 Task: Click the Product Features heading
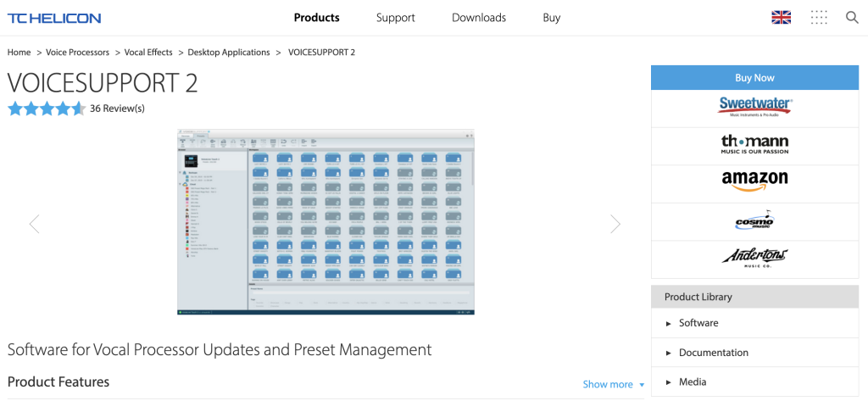(58, 382)
